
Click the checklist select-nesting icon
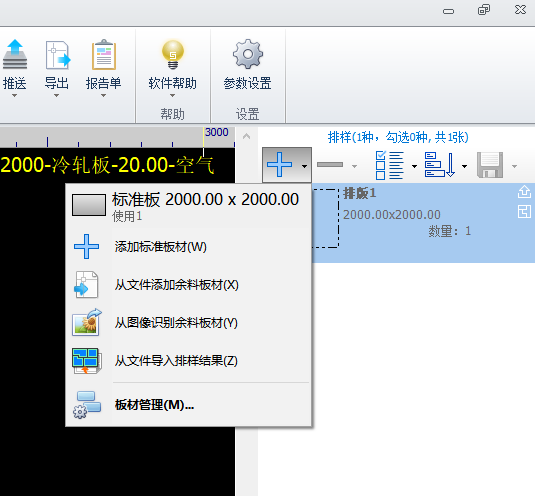(x=390, y=165)
